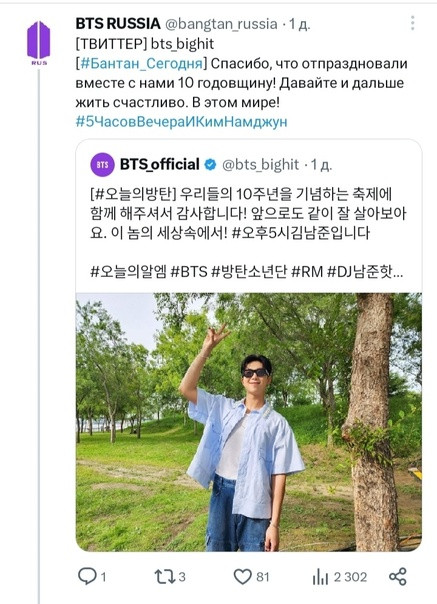The height and width of the screenshot is (604, 437).
Task: Enlarge the photo of man in park
Action: coord(249,422)
